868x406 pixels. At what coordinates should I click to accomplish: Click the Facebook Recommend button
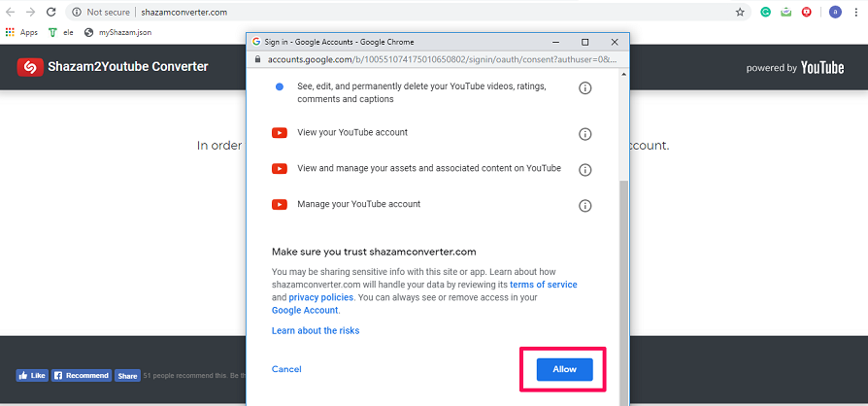(x=82, y=376)
